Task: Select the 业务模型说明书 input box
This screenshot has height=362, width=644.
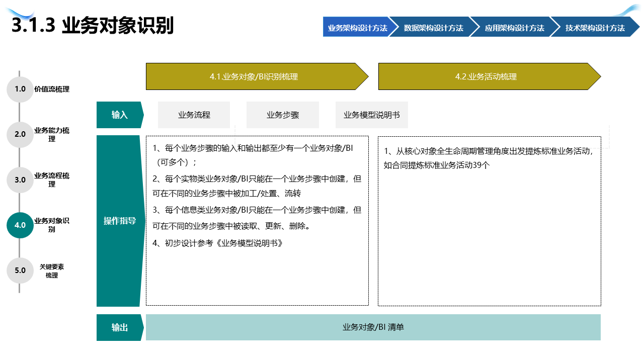Action: [x=372, y=115]
